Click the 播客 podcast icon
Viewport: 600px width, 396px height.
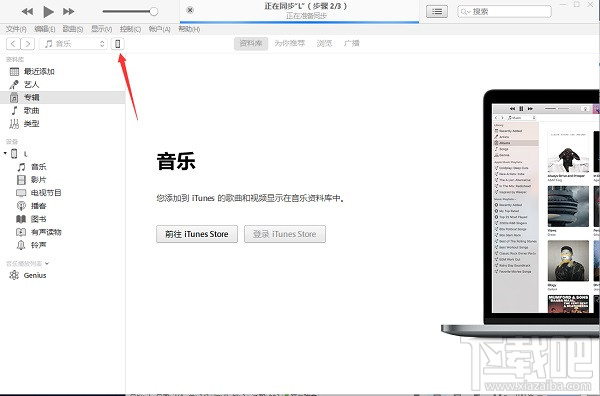click(x=21, y=206)
